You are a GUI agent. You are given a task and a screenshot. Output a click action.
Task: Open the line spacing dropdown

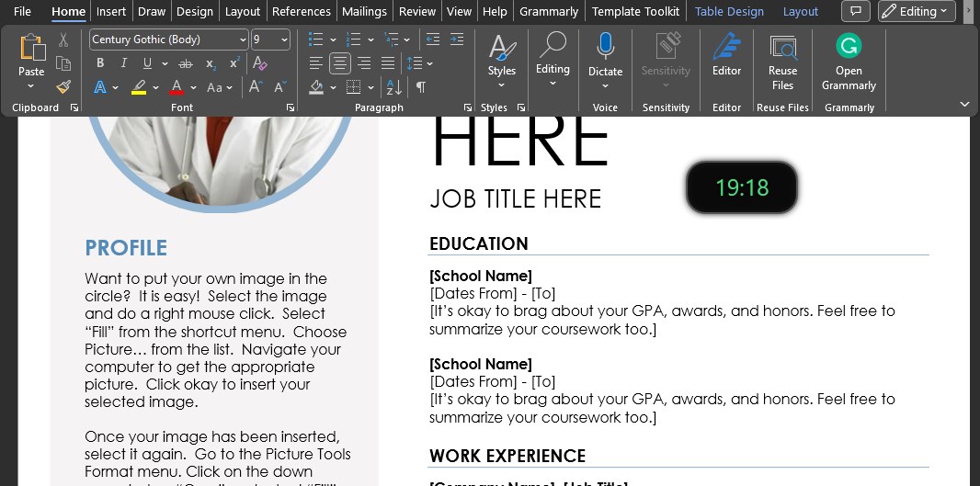point(419,63)
